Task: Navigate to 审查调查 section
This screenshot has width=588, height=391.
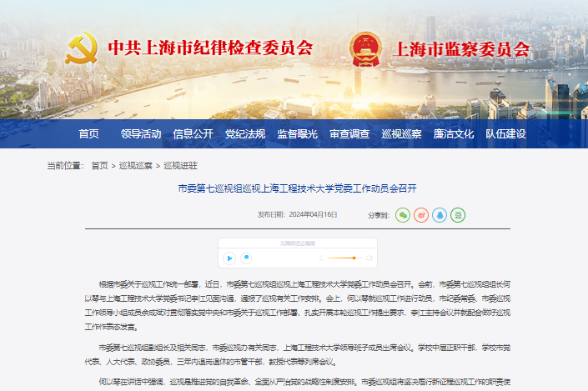Action: [x=349, y=133]
